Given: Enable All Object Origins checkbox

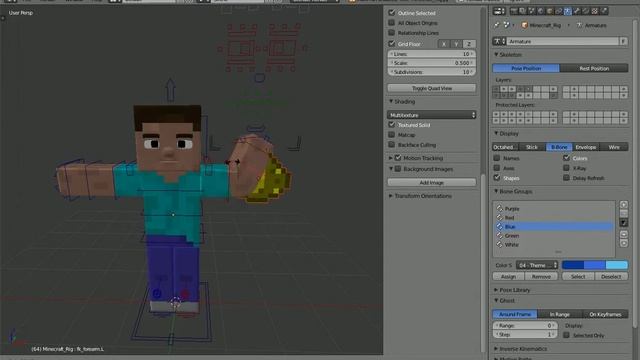Looking at the screenshot, I should (391, 22).
